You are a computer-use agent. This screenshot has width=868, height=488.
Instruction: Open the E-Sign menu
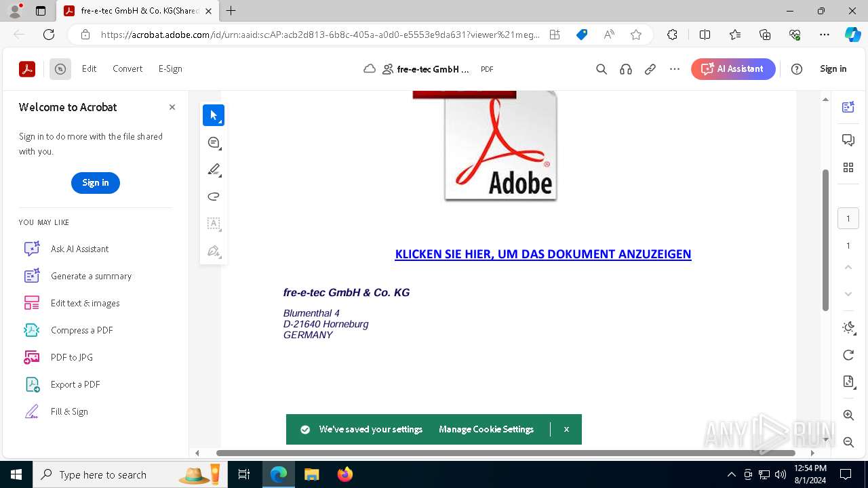pos(170,69)
